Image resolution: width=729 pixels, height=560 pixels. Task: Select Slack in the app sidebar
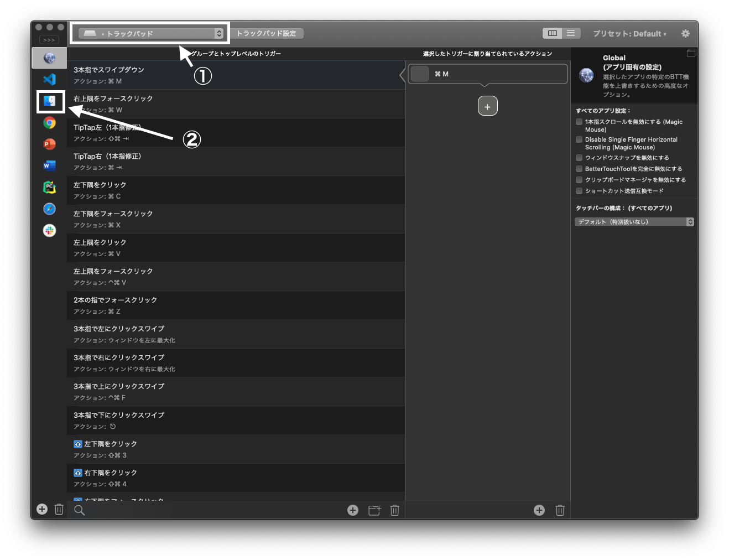[49, 230]
